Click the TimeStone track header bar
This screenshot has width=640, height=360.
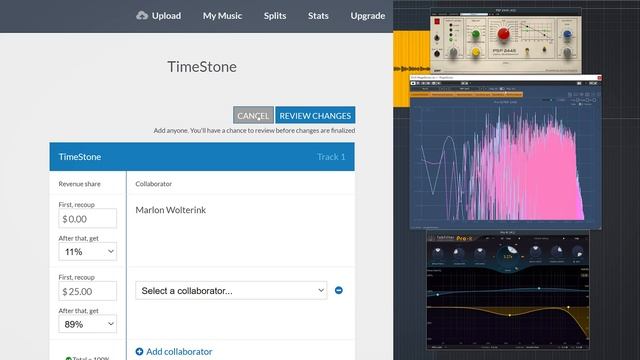(202, 157)
